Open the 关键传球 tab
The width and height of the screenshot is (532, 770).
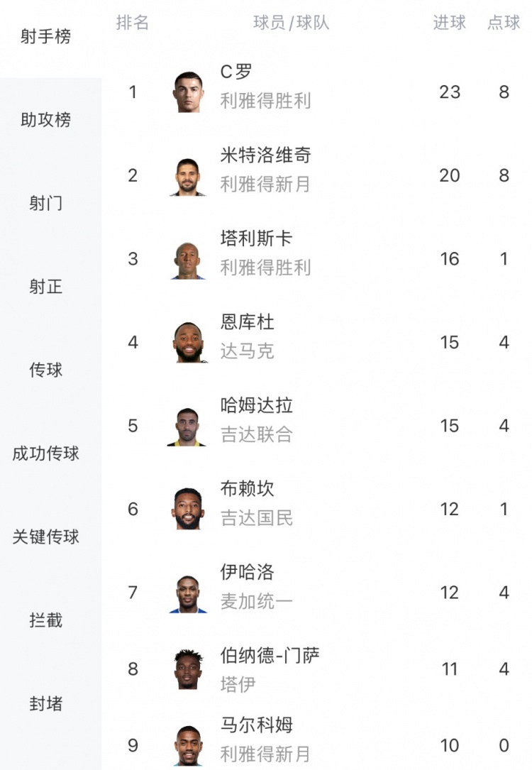46,537
